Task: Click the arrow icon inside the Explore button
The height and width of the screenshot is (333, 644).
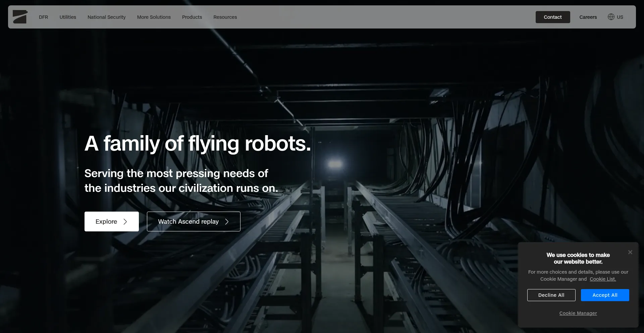Action: 125,222
